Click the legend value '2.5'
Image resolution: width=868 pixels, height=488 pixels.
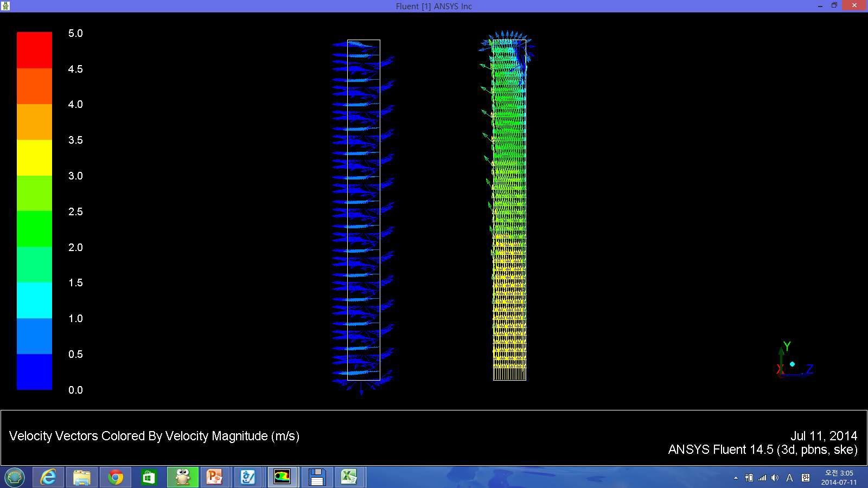point(75,212)
